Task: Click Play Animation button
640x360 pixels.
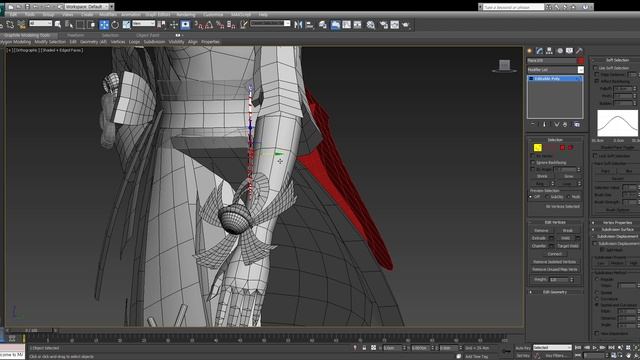Action: click(595, 347)
